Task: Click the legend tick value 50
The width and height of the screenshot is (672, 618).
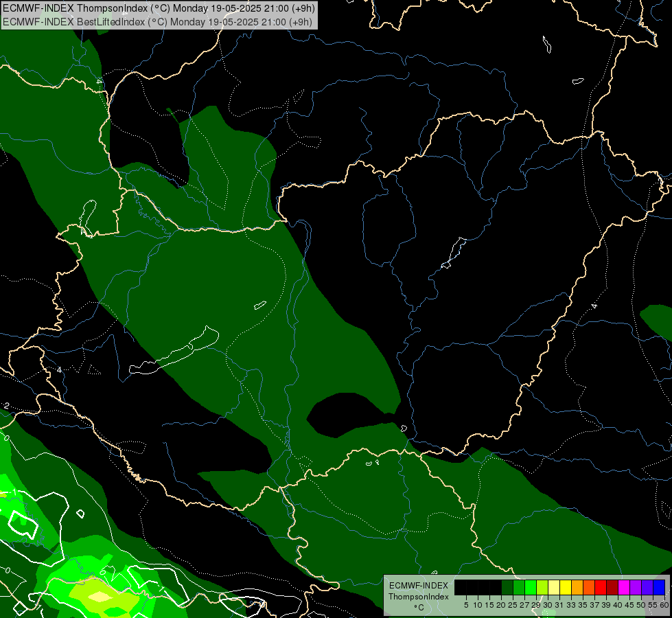Action: point(642,605)
